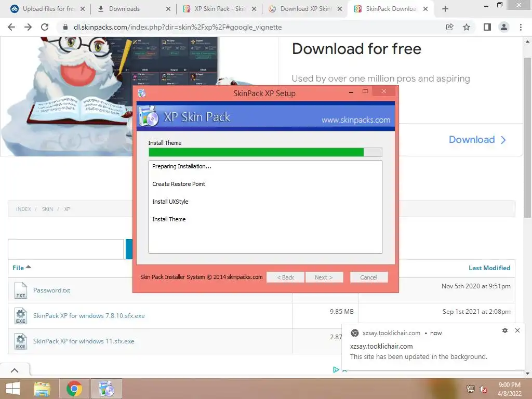Switch to the Downloads tab
This screenshot has width=532, height=399.
133,9
